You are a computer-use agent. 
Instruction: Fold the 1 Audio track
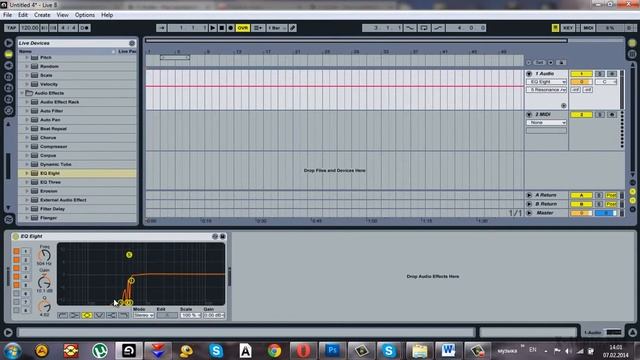529,74
